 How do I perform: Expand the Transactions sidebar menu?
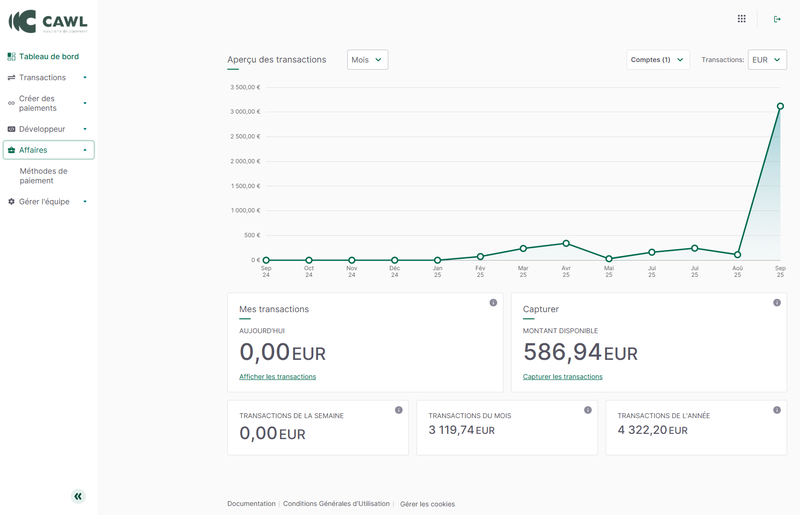[x=48, y=77]
